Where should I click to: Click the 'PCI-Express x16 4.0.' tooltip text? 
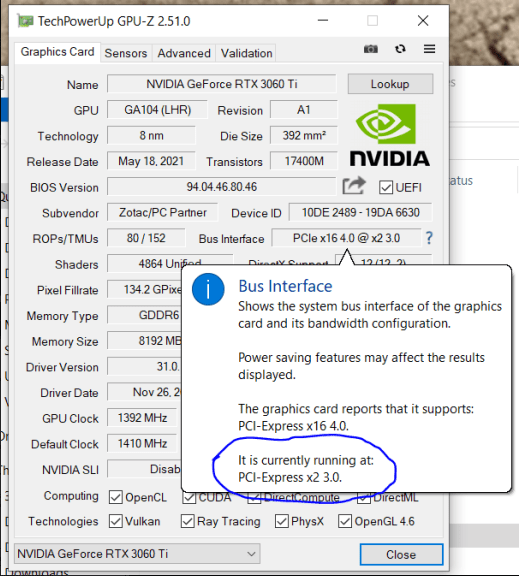pyautogui.click(x=293, y=426)
